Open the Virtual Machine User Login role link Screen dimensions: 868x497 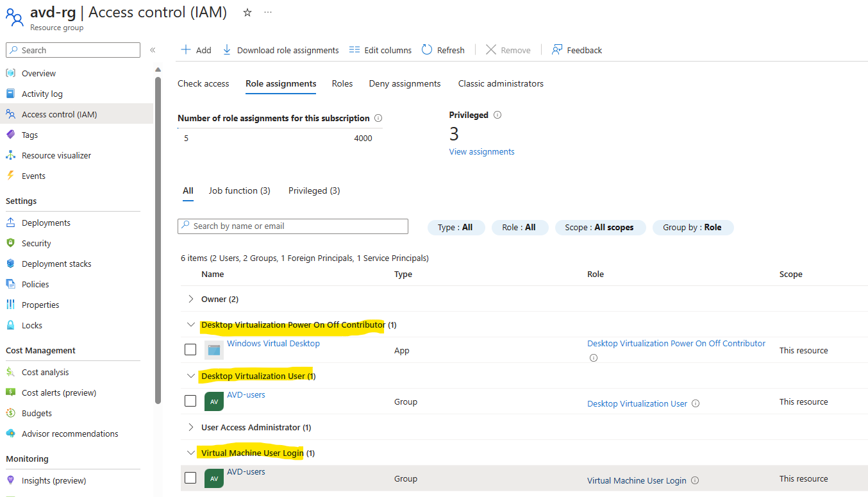[x=637, y=480]
